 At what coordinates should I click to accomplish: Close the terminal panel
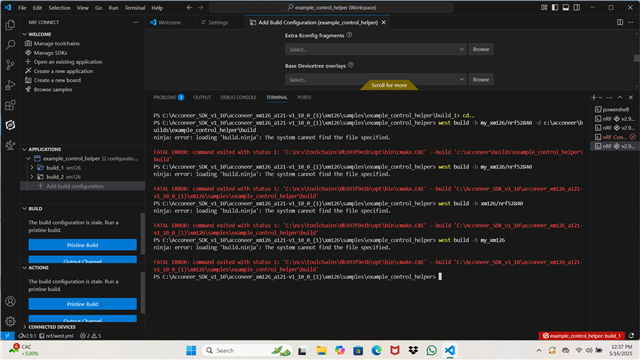pyautogui.click(x=631, y=97)
